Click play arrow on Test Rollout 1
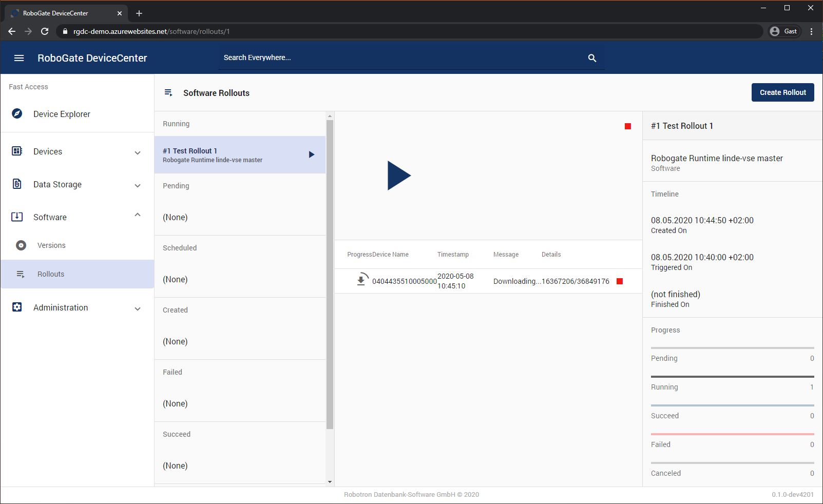The height and width of the screenshot is (504, 823). (x=311, y=154)
